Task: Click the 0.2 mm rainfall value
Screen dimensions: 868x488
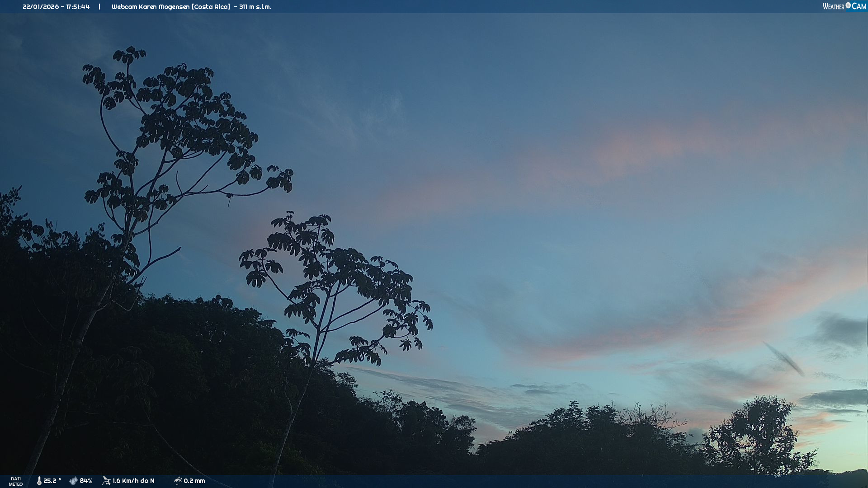Action: coord(194,481)
